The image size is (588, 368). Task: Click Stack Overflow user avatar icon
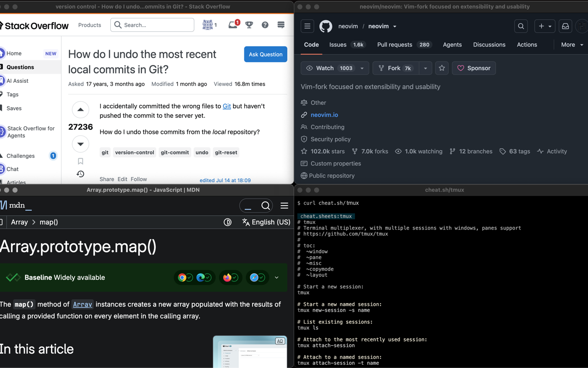pyautogui.click(x=208, y=25)
